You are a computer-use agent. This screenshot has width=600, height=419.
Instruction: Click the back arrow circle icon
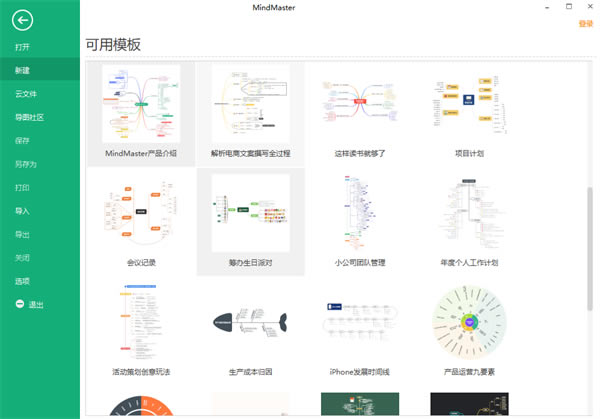tap(22, 20)
